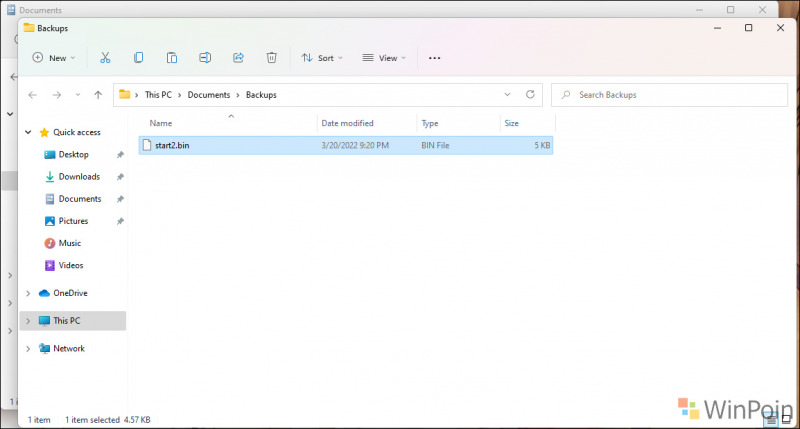Expand the Network tree node
The width and height of the screenshot is (800, 429).
click(x=28, y=348)
